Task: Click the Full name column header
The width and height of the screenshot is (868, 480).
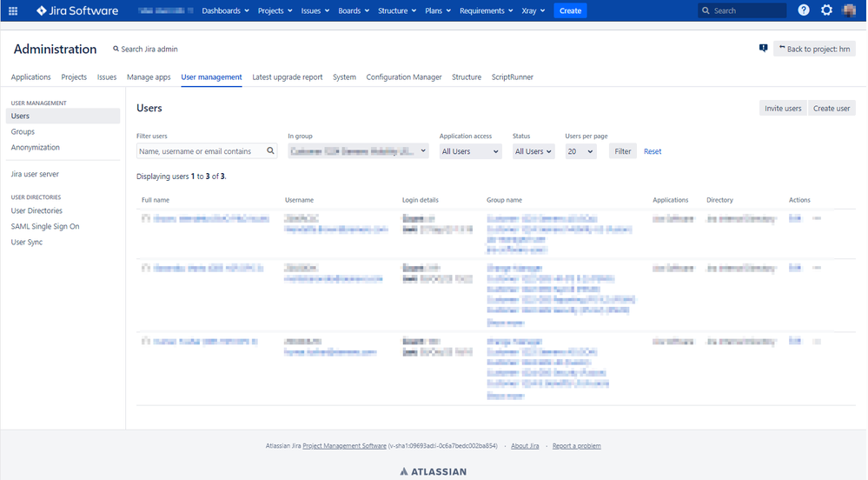Action: point(156,200)
